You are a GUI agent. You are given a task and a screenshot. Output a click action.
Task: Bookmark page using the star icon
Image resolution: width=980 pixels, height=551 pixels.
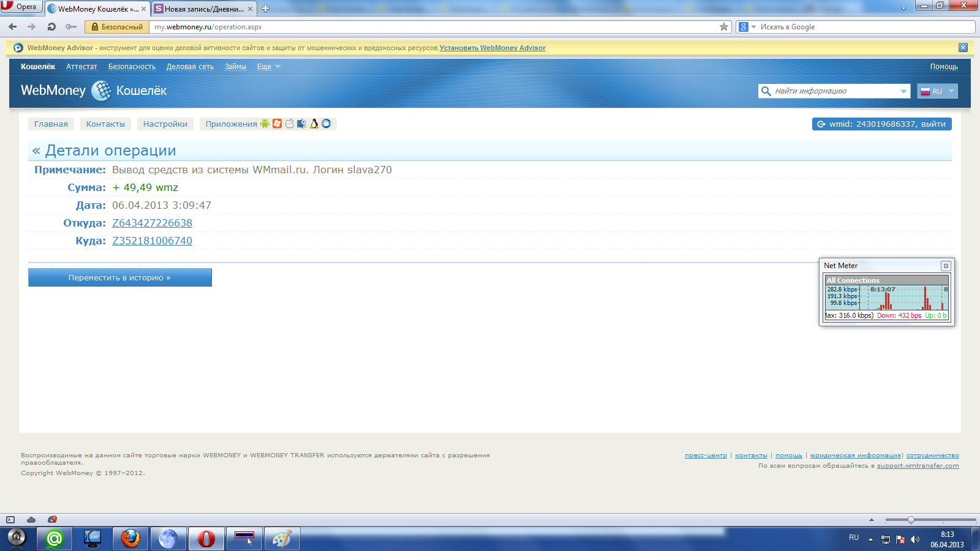(724, 27)
